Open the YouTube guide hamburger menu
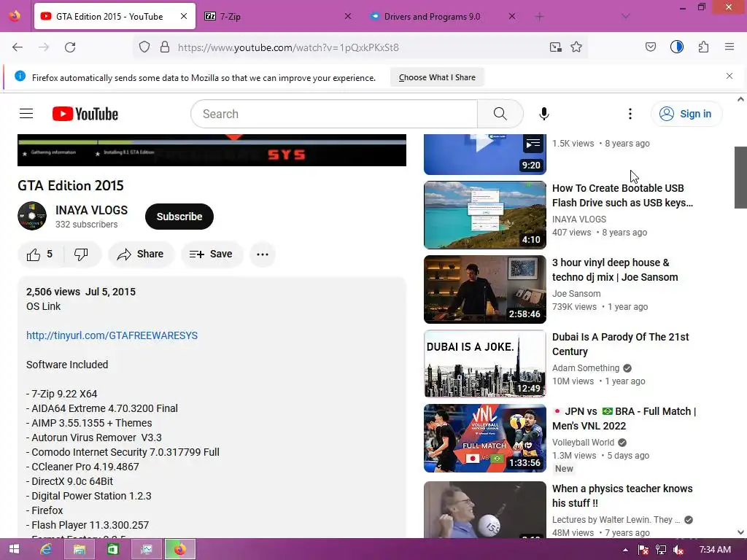Image resolution: width=747 pixels, height=560 pixels. [26, 114]
